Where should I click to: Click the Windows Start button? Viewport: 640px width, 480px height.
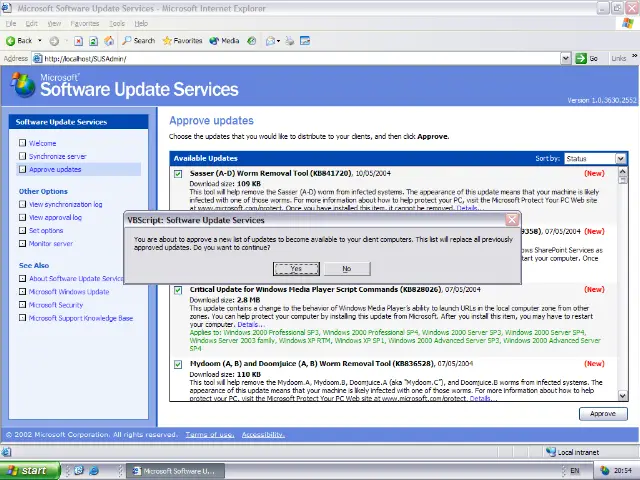[x=30, y=471]
